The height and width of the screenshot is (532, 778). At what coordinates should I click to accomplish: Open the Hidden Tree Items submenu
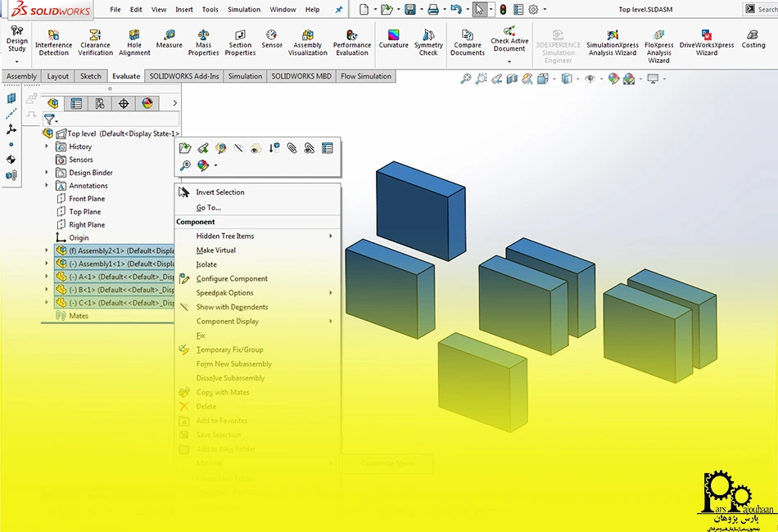(x=258, y=236)
